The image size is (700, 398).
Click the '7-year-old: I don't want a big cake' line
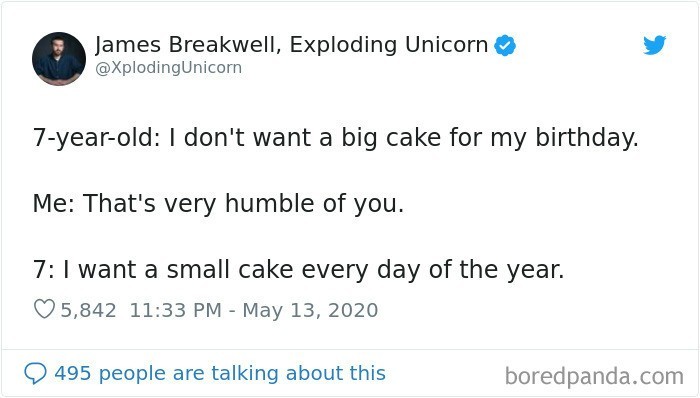point(336,137)
